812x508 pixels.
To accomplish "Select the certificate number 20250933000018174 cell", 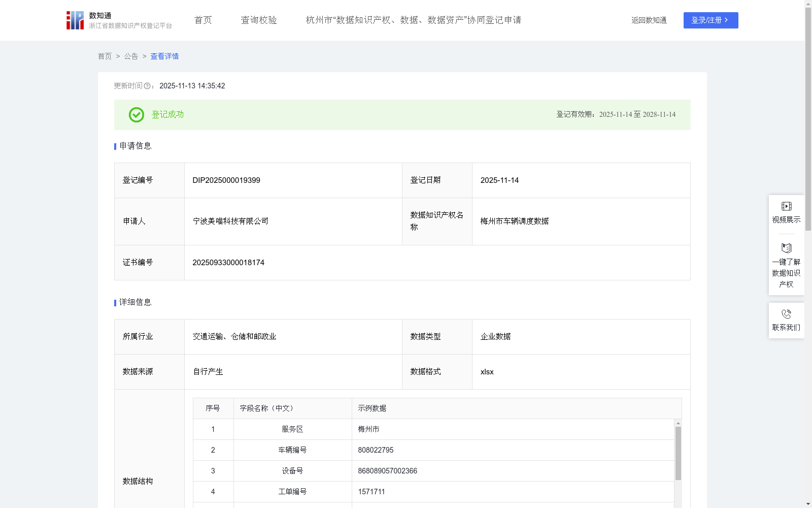I will [x=228, y=263].
